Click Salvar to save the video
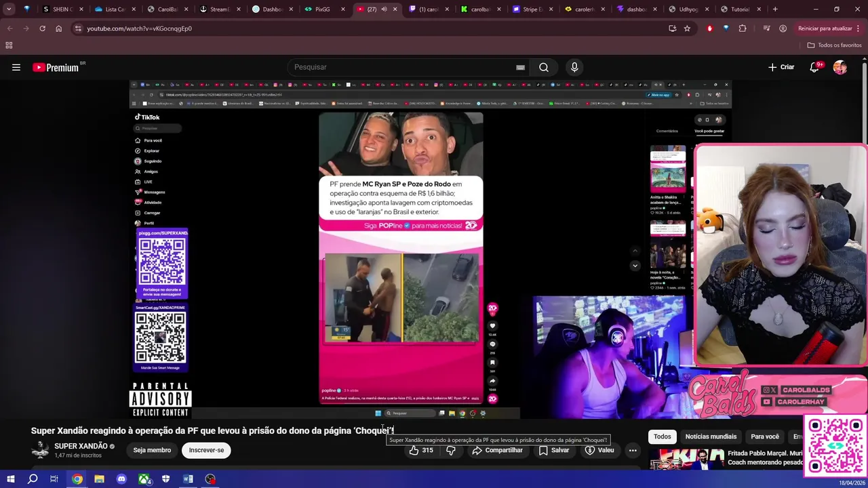 coord(554,450)
